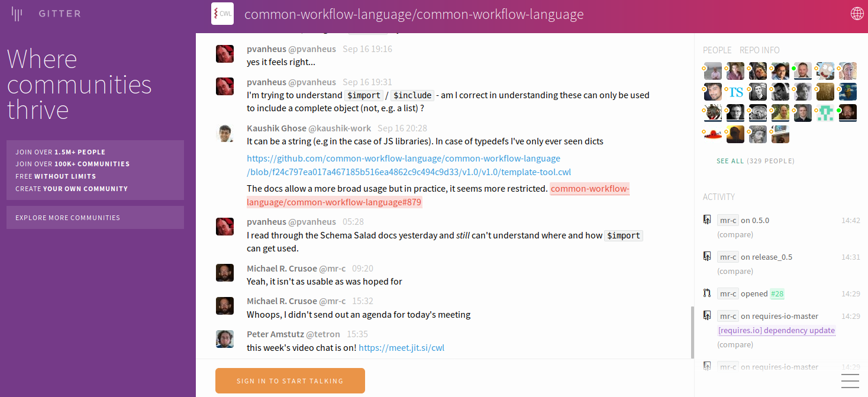This screenshot has width=868, height=397.
Task: Click the push icon beside 'on 0.5.0'
Action: pos(706,220)
